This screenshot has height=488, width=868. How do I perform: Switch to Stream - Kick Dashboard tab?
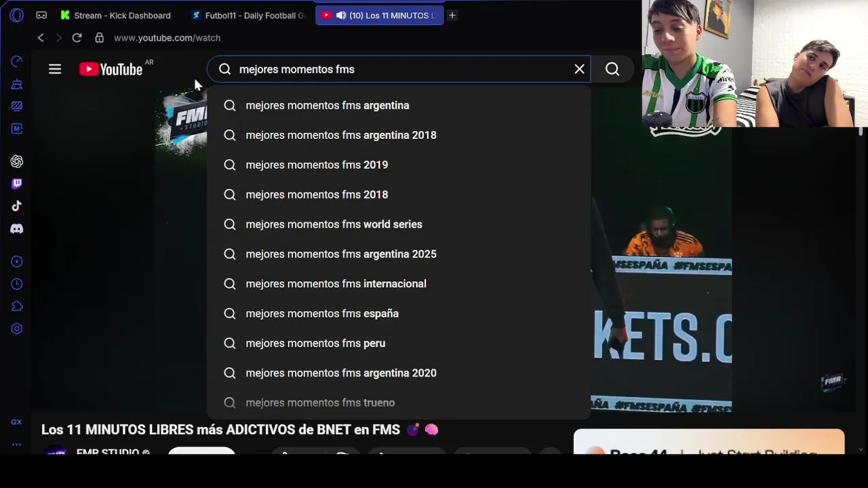point(116,15)
